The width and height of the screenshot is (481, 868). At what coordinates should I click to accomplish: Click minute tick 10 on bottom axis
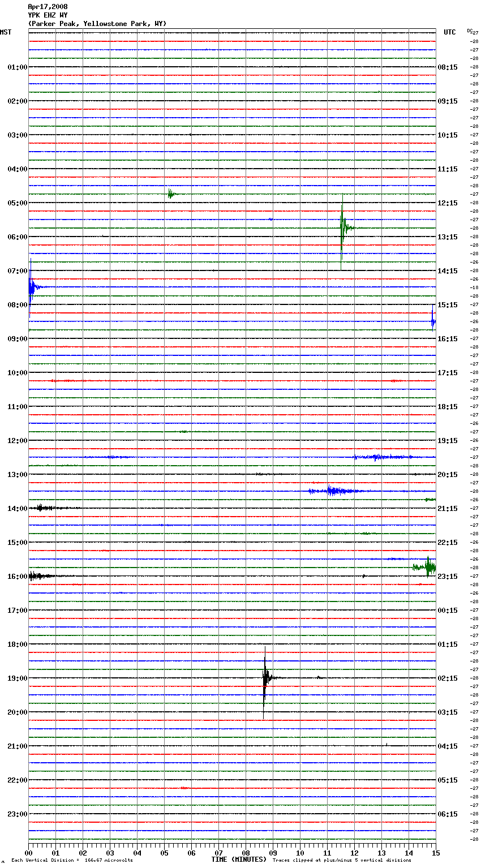pyautogui.click(x=300, y=853)
